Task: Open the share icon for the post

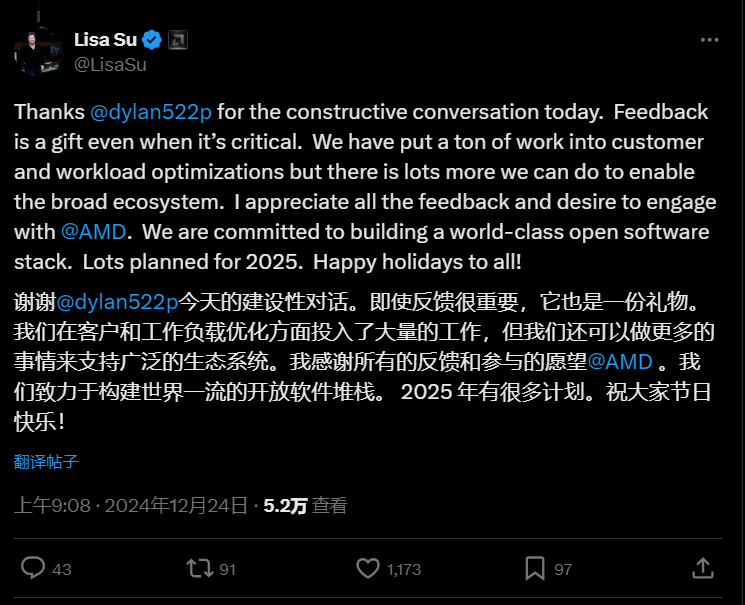Action: pyautogui.click(x=703, y=568)
